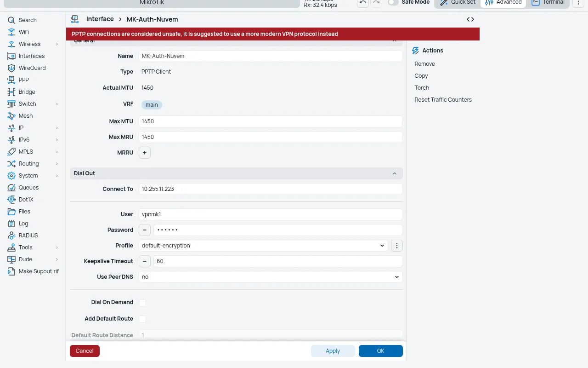Screen dimensions: 588x368
Task: Expand the Routing submenu arrow
Action: pyautogui.click(x=57, y=164)
